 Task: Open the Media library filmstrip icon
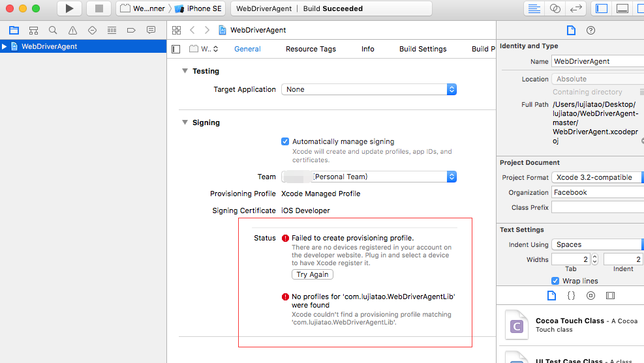(x=610, y=295)
